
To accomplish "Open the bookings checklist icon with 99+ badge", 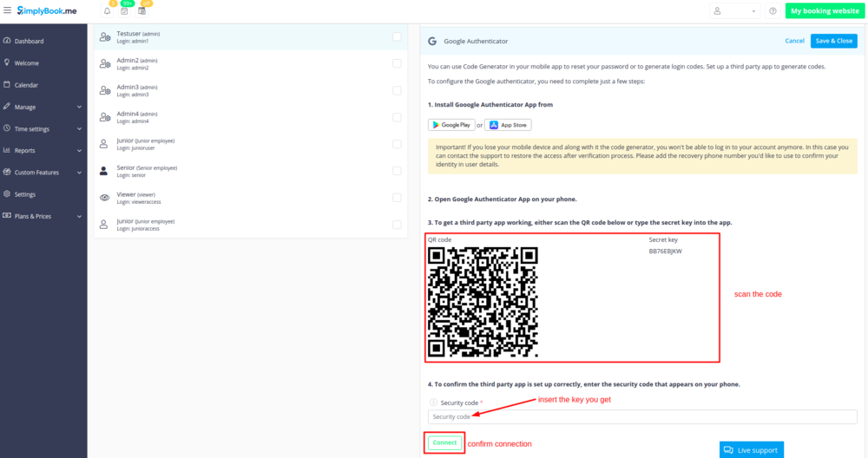I will [124, 11].
